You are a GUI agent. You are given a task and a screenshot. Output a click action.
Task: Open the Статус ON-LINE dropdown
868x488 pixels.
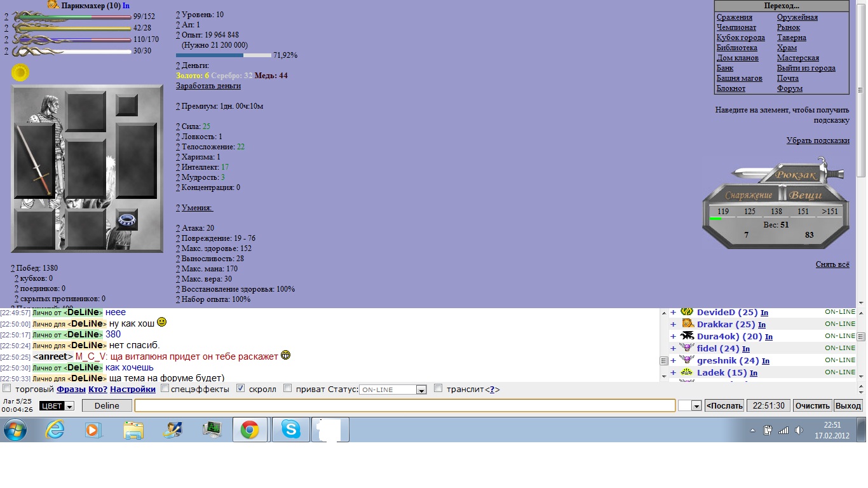[x=393, y=390]
